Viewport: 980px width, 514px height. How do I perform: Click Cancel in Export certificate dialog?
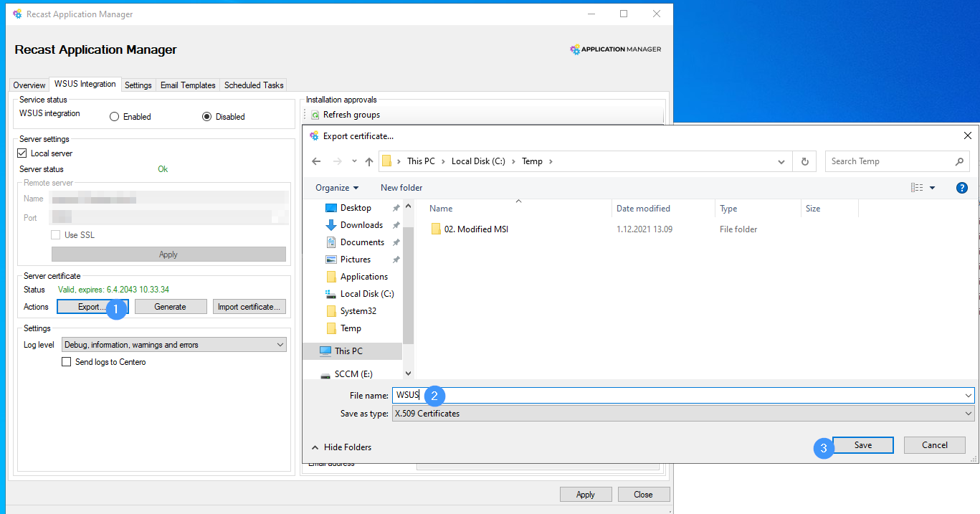[x=934, y=445]
